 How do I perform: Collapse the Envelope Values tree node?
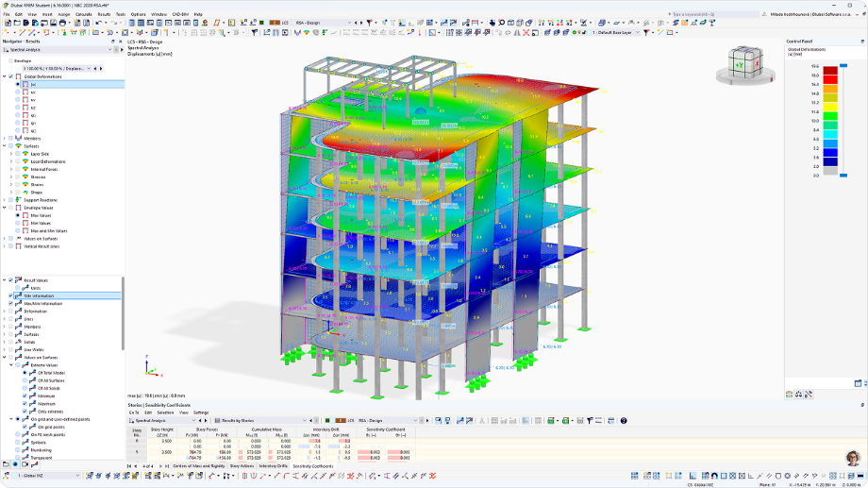5,208
